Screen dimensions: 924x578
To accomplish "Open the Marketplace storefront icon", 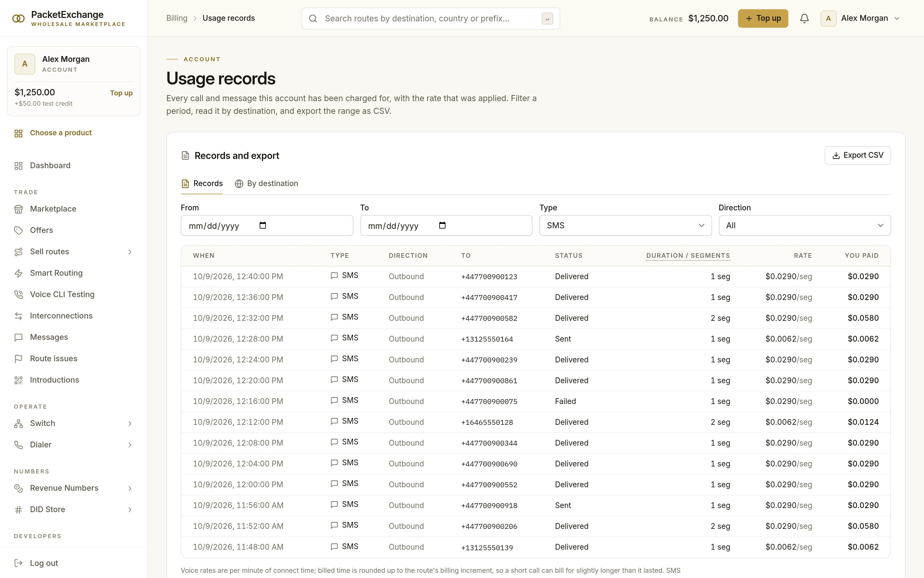I will pyautogui.click(x=18, y=209).
